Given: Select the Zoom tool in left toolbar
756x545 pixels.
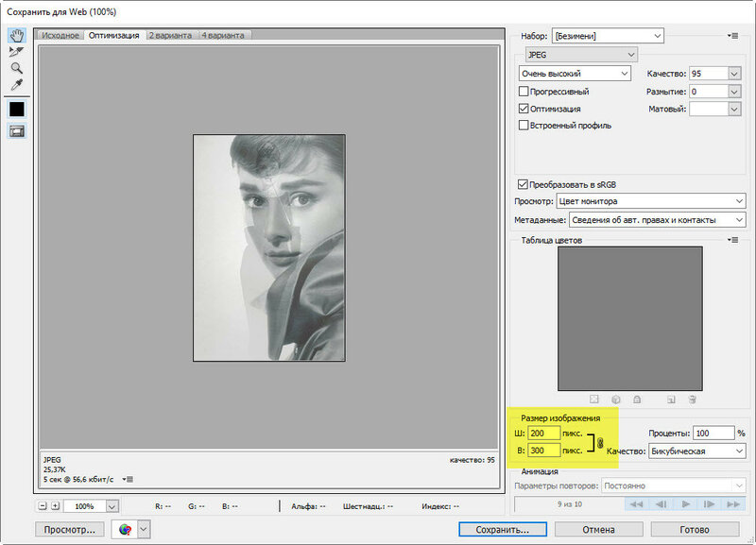Looking at the screenshot, I should 16,68.
